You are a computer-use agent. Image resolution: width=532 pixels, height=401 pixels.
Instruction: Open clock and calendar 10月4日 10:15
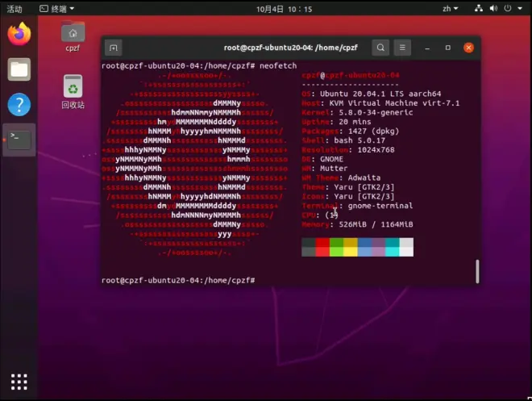point(284,9)
